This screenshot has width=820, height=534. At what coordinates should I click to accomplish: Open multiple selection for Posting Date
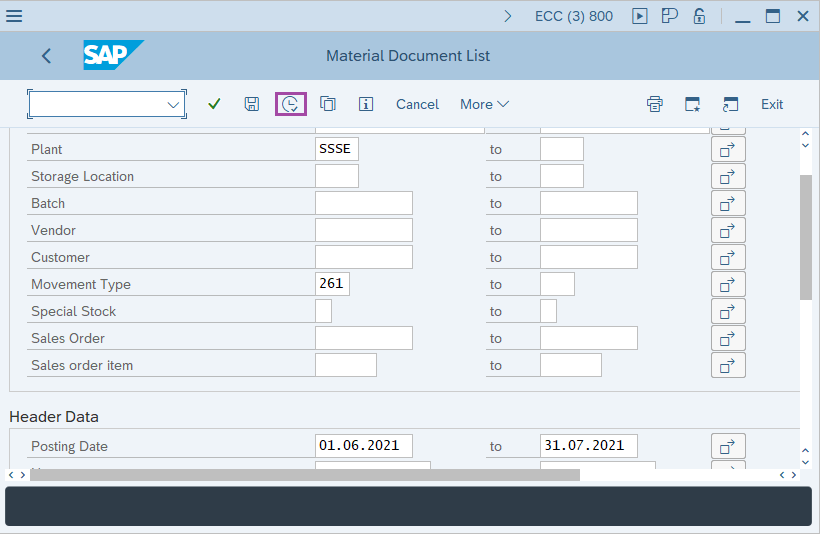click(728, 447)
